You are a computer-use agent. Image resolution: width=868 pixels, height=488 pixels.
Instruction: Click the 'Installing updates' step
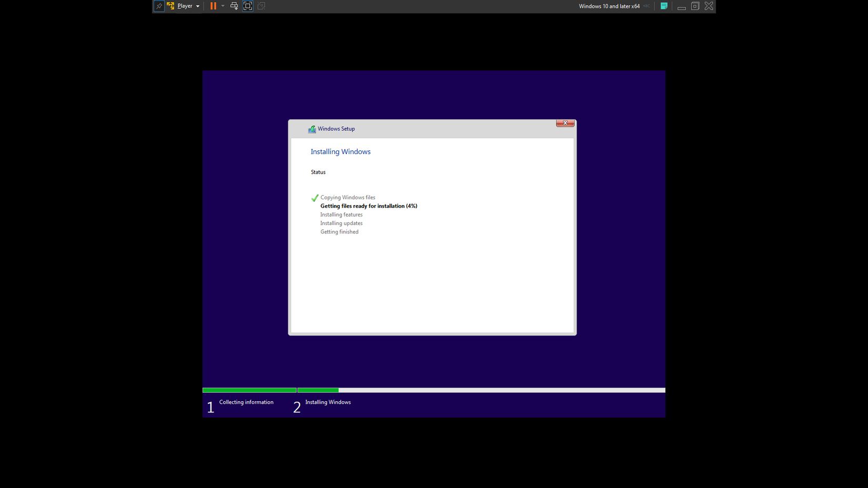pos(341,223)
